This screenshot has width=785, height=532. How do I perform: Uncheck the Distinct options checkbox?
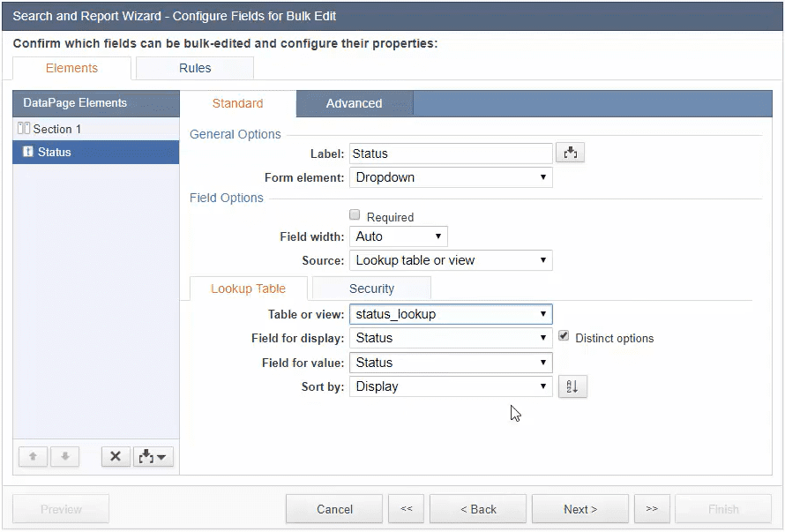[564, 336]
